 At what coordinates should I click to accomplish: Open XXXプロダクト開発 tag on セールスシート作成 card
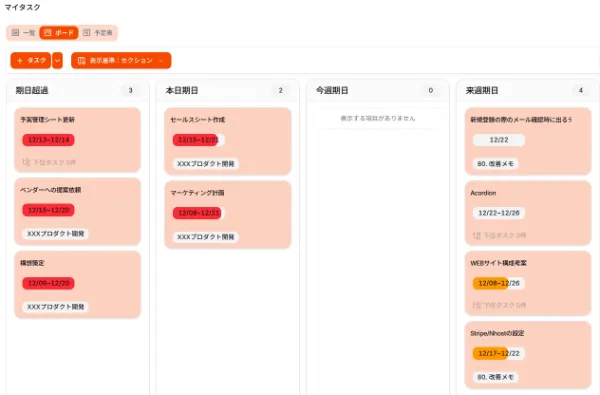click(205, 164)
